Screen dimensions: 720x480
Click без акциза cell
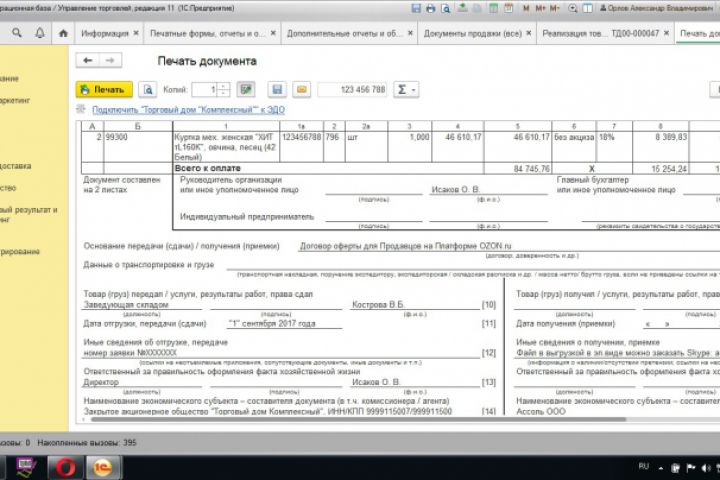pyautogui.click(x=574, y=147)
